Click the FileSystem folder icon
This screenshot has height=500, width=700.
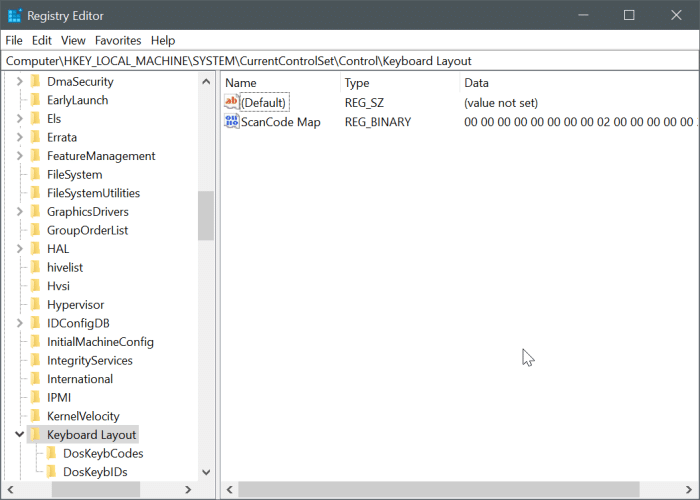(x=36, y=175)
